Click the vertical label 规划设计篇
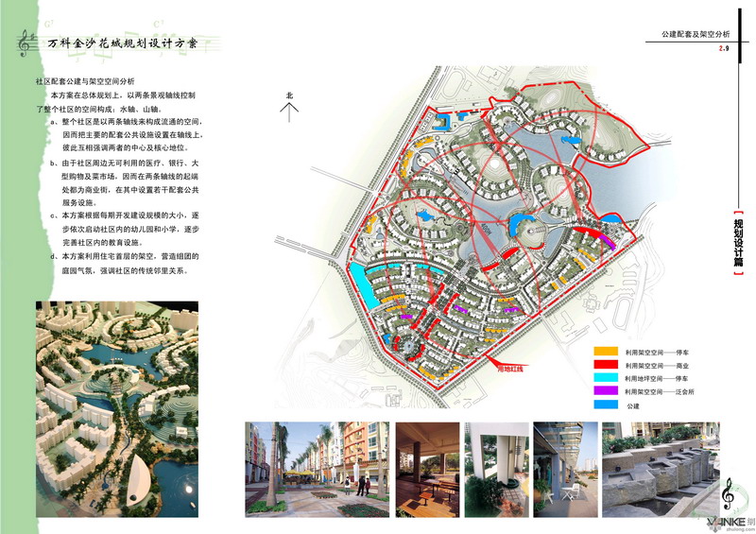756x534 pixels. click(738, 243)
